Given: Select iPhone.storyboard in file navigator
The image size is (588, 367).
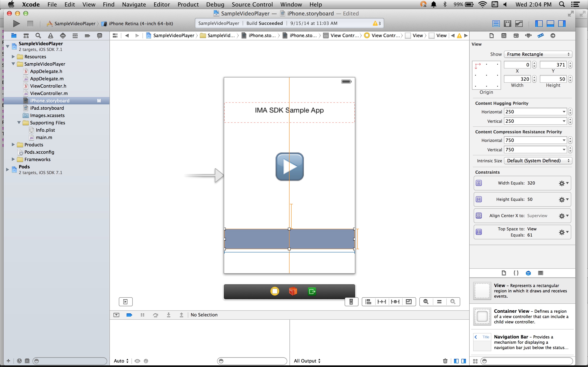Looking at the screenshot, I should 50,101.
